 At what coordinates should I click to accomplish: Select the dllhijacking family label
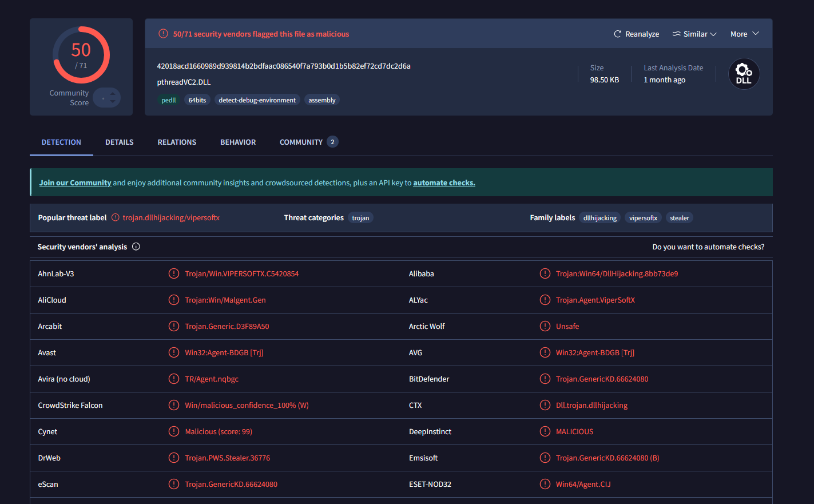click(600, 218)
